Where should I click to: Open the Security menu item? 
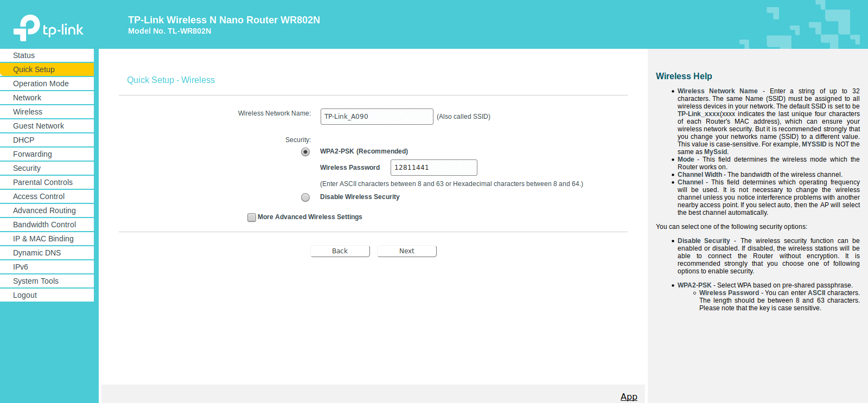(x=47, y=168)
